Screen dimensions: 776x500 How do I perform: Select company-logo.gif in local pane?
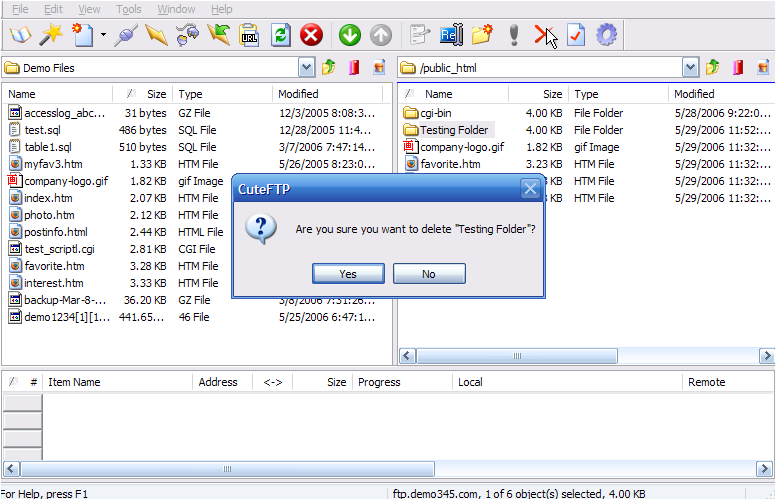point(58,181)
